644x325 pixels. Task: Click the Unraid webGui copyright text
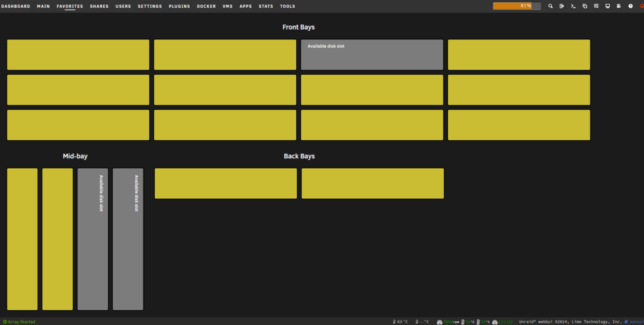571,322
